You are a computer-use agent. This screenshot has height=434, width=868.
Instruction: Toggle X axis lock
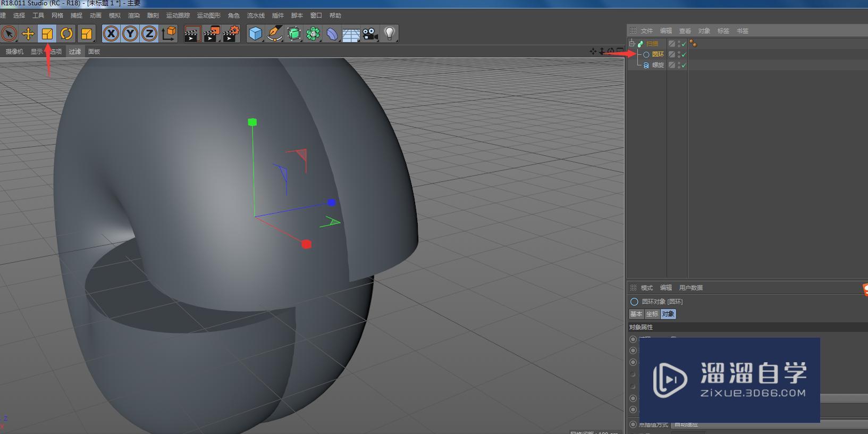tap(111, 34)
